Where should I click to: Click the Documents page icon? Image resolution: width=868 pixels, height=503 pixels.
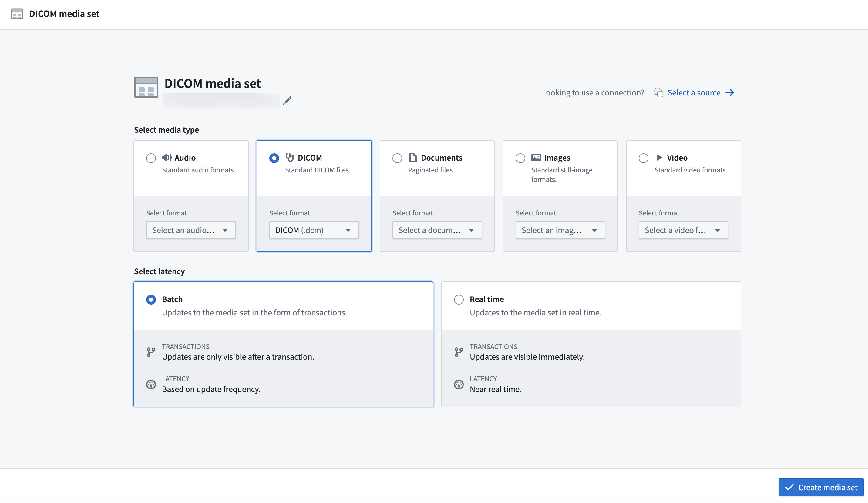pos(413,158)
